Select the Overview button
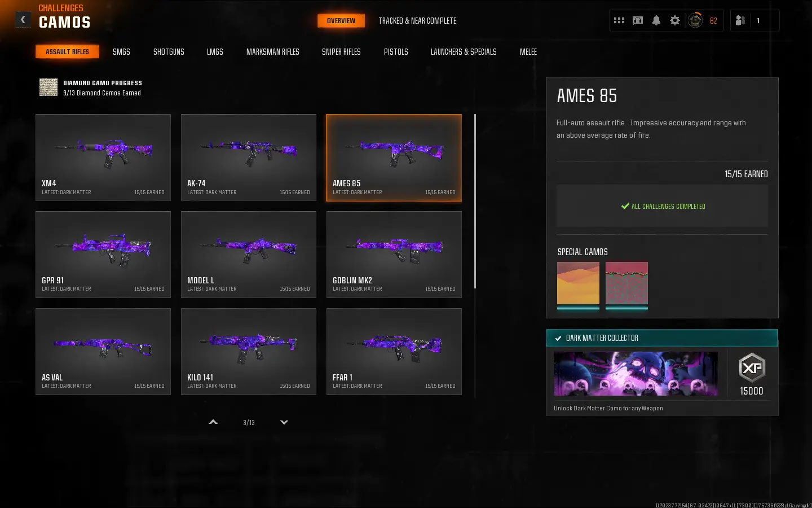This screenshot has height=508, width=812. [341, 21]
